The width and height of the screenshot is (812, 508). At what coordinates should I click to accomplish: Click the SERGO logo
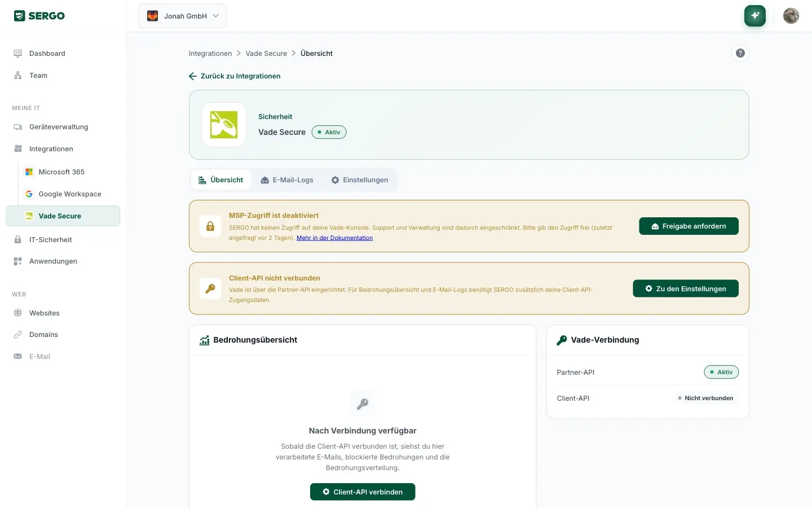click(x=39, y=16)
